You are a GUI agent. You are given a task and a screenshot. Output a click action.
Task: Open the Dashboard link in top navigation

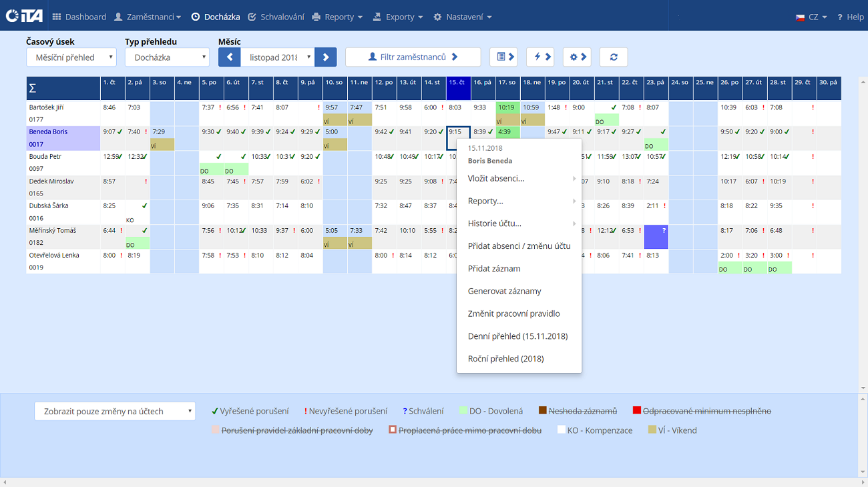(79, 17)
